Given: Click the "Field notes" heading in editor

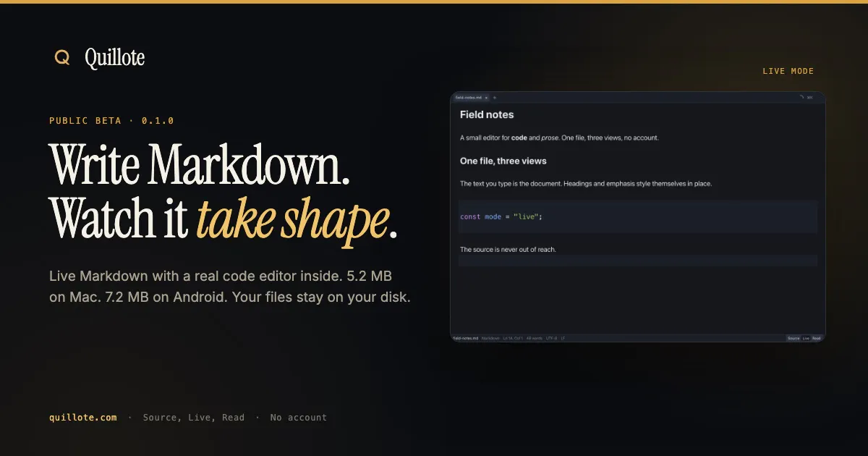Looking at the screenshot, I should click(x=487, y=114).
